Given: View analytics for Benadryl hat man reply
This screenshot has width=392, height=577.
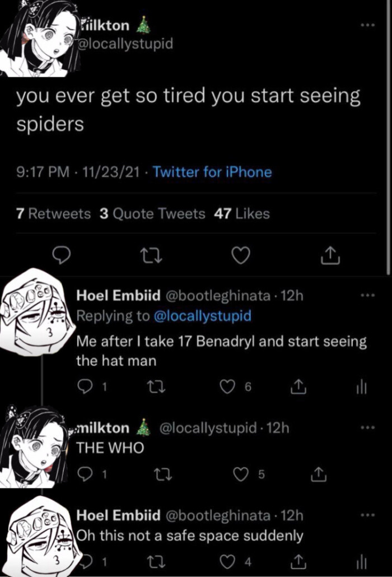Looking at the screenshot, I should pyautogui.click(x=362, y=387).
